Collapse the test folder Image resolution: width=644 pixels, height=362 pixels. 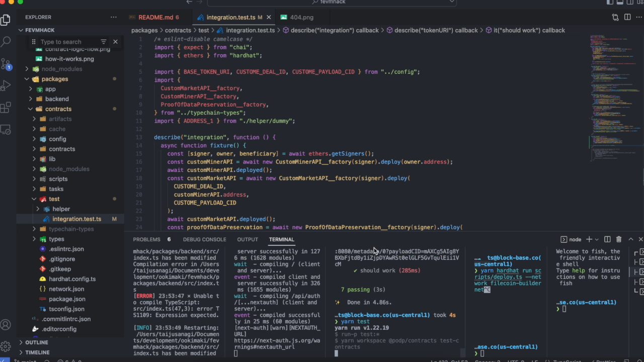tap(70, 199)
